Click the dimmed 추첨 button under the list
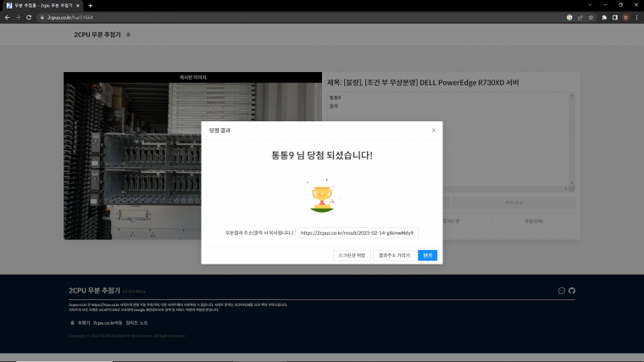Viewport: 644px width, 362px height. pos(514,203)
